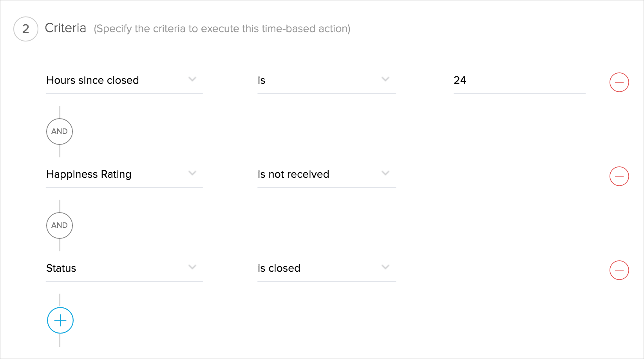Remove the Status criteria row

click(619, 270)
